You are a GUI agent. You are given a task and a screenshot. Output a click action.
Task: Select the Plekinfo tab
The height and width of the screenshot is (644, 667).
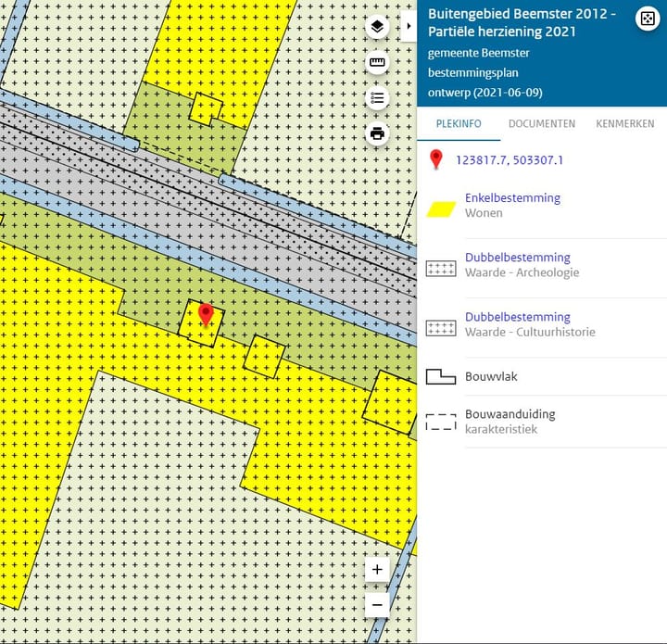457,123
